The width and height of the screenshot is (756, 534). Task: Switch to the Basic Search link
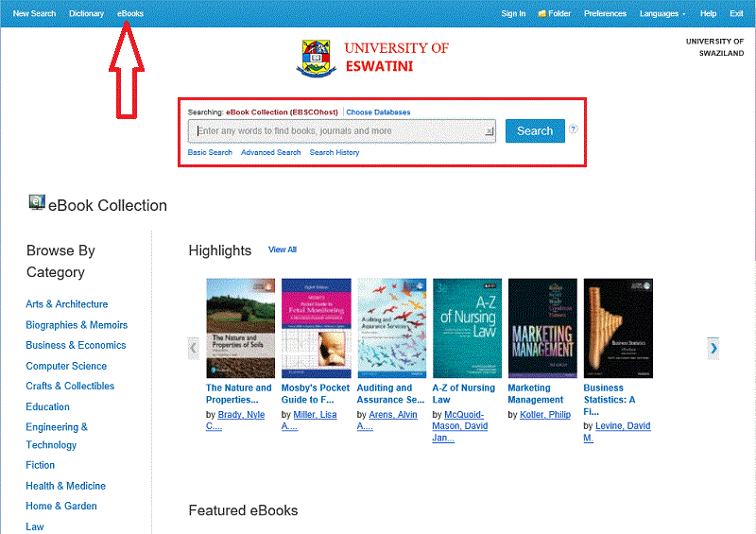point(210,152)
